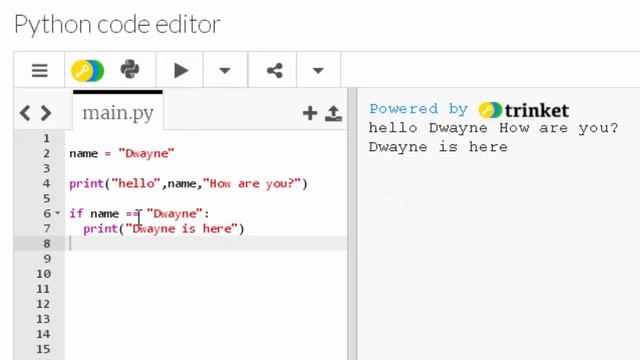Click the "Dwayne" string on line 6
The image size is (640, 360).
pyautogui.click(x=175, y=214)
